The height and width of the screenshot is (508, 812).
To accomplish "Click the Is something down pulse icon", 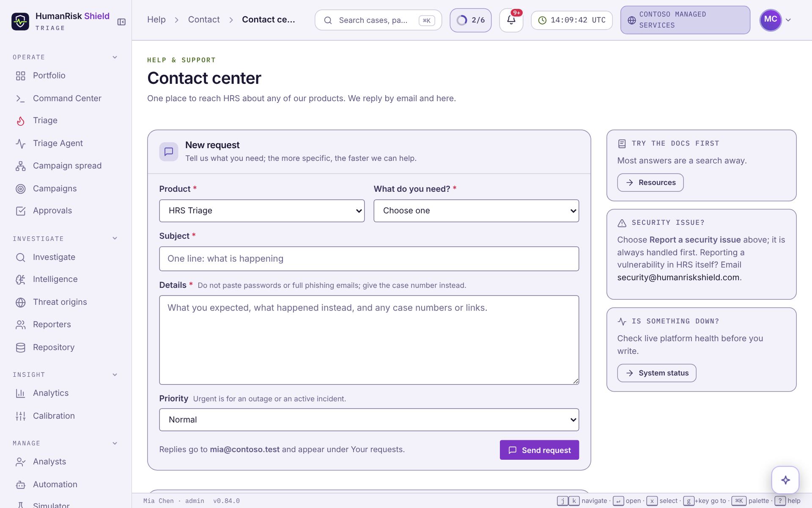I will pos(622,322).
